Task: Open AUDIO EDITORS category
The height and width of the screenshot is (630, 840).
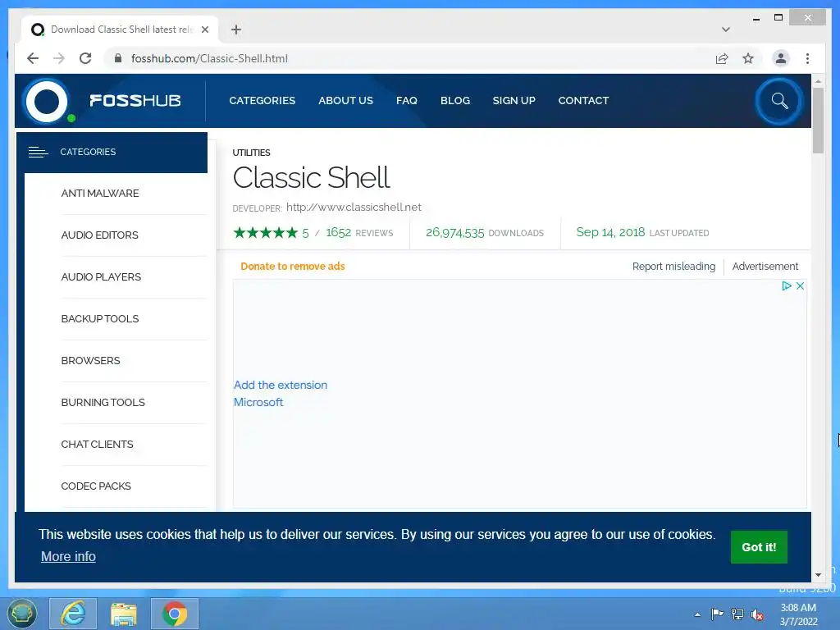Action: point(99,235)
